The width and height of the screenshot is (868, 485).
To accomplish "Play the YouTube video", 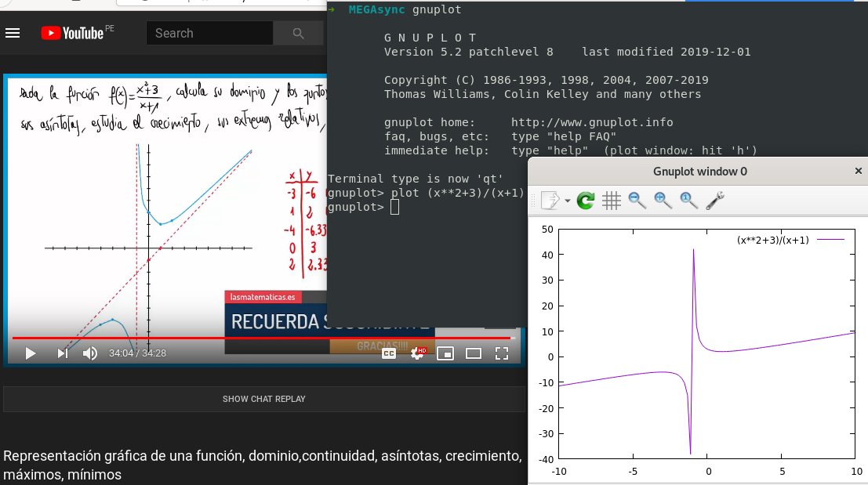I will 31,353.
